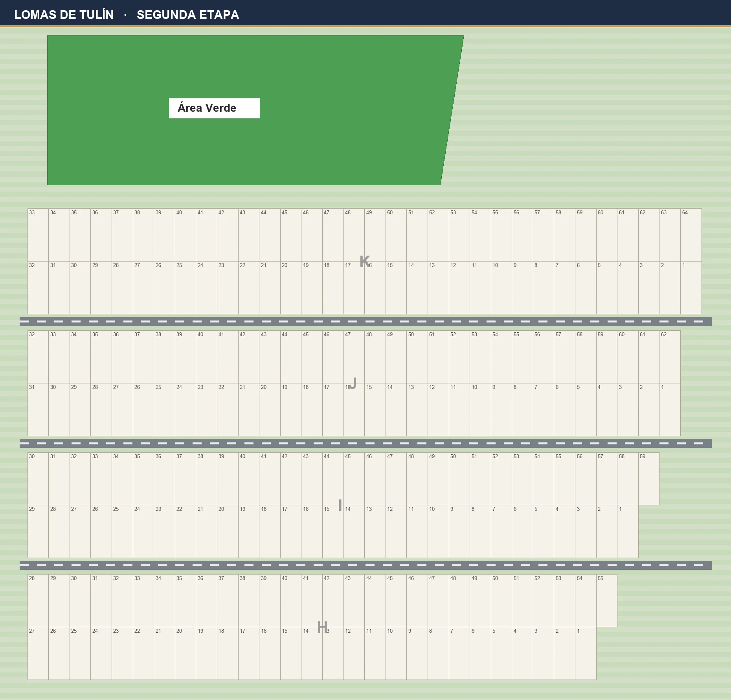
Task: Click the Lomas de Tulín title
Action: pos(64,15)
